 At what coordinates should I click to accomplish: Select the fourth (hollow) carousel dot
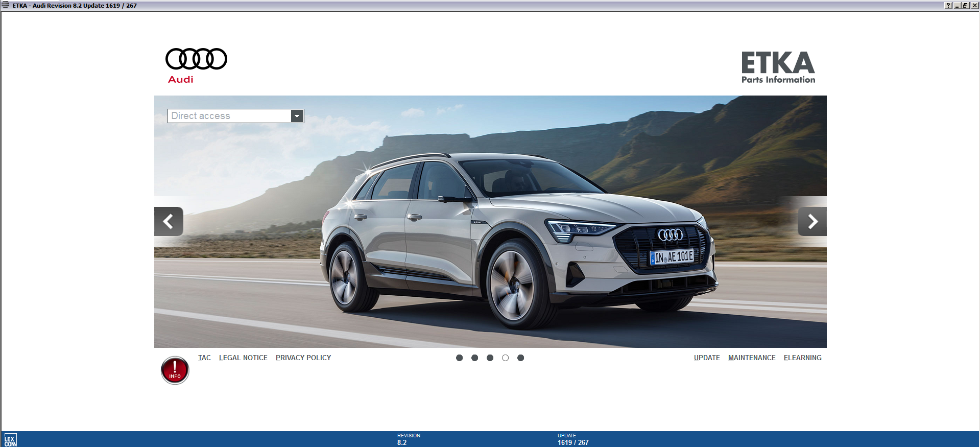[x=505, y=358]
